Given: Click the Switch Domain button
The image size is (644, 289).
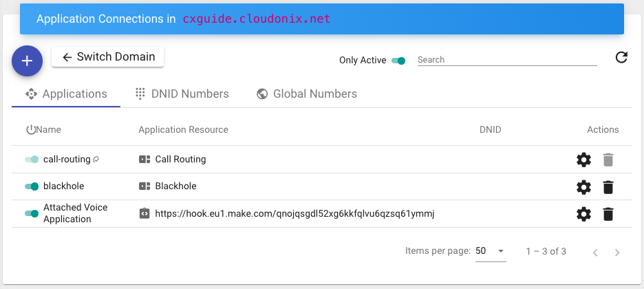Looking at the screenshot, I should [x=108, y=57].
